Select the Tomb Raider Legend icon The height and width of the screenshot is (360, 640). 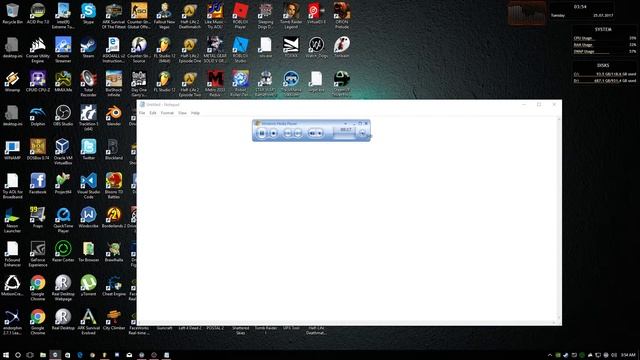tap(291, 16)
